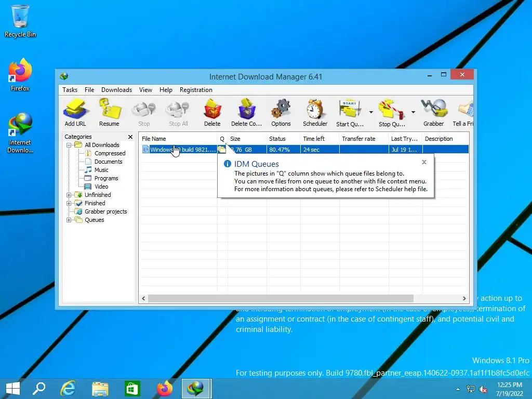This screenshot has height=399, width=532.
Task: Select the Documents category
Action: pos(108,162)
